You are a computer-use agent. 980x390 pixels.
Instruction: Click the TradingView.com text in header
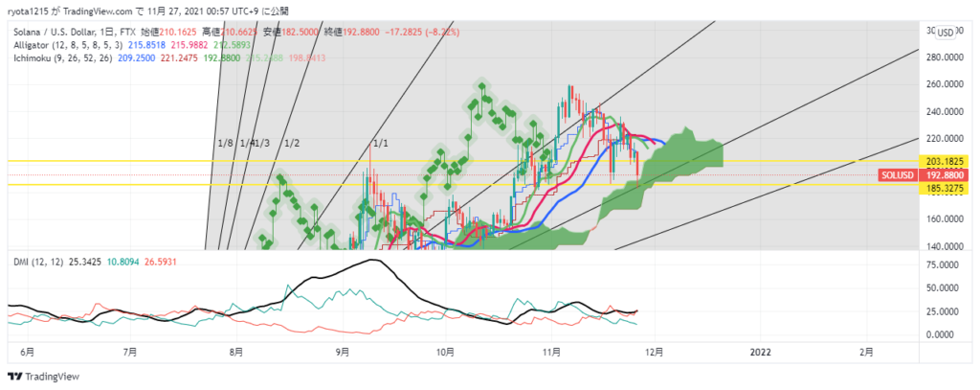pos(105,10)
